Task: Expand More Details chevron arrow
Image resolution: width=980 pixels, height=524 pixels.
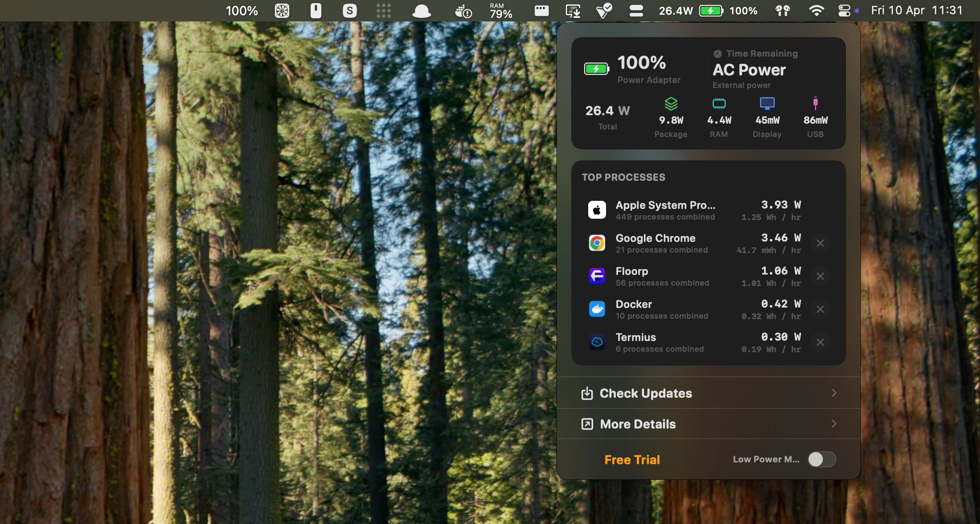Action: (834, 424)
